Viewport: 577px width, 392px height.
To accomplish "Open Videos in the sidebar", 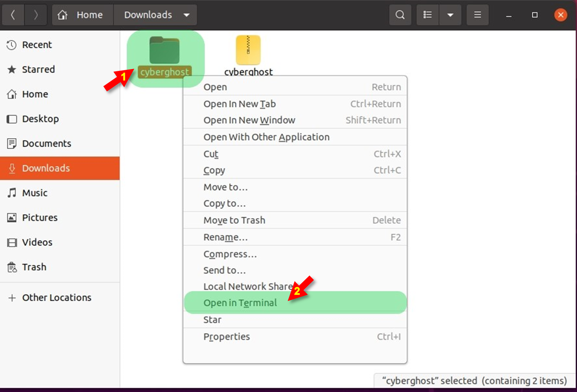I will pos(60,243).
